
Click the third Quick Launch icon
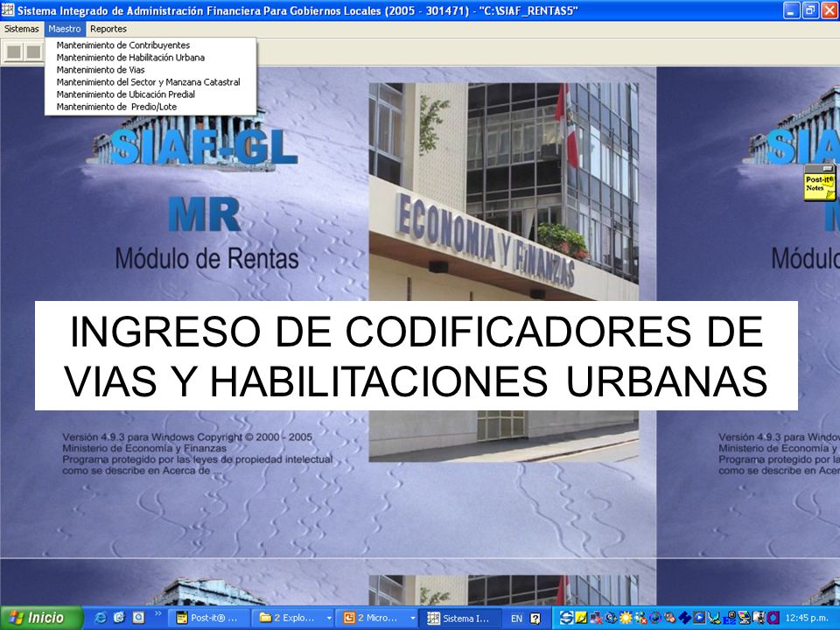tap(138, 619)
